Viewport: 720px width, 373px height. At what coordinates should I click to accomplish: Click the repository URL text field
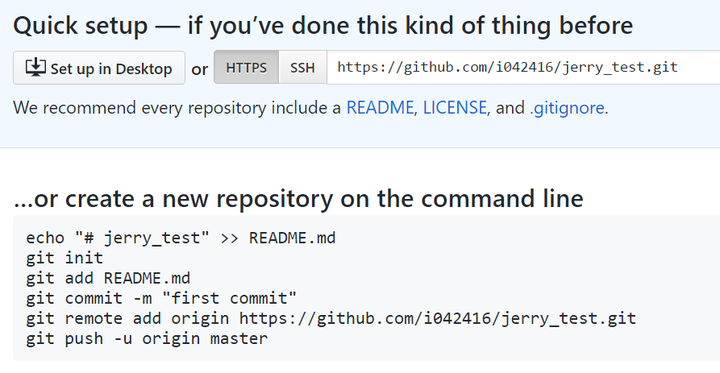(x=523, y=68)
